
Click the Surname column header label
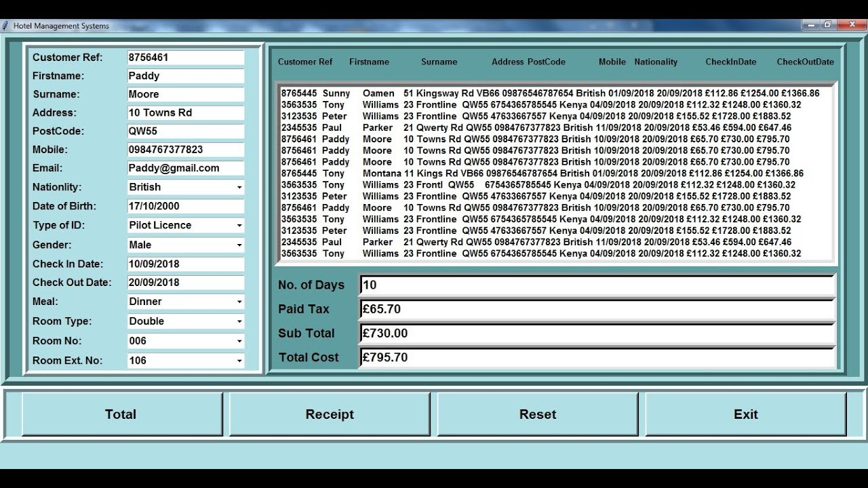click(439, 62)
